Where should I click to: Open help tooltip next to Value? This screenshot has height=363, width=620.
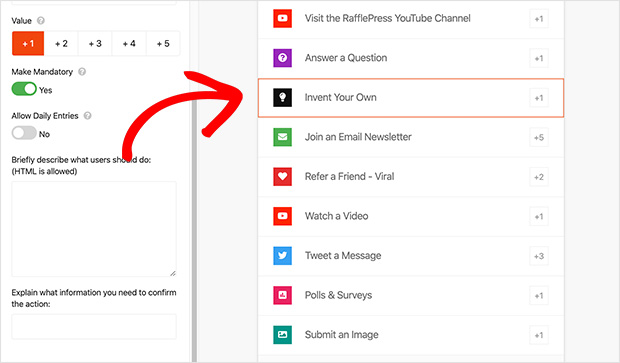(x=40, y=21)
